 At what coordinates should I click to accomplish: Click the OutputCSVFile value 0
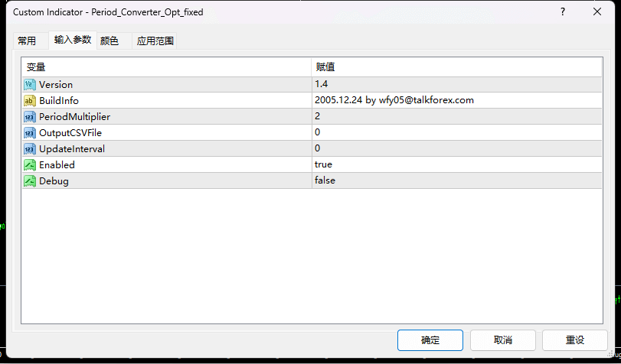click(x=317, y=132)
